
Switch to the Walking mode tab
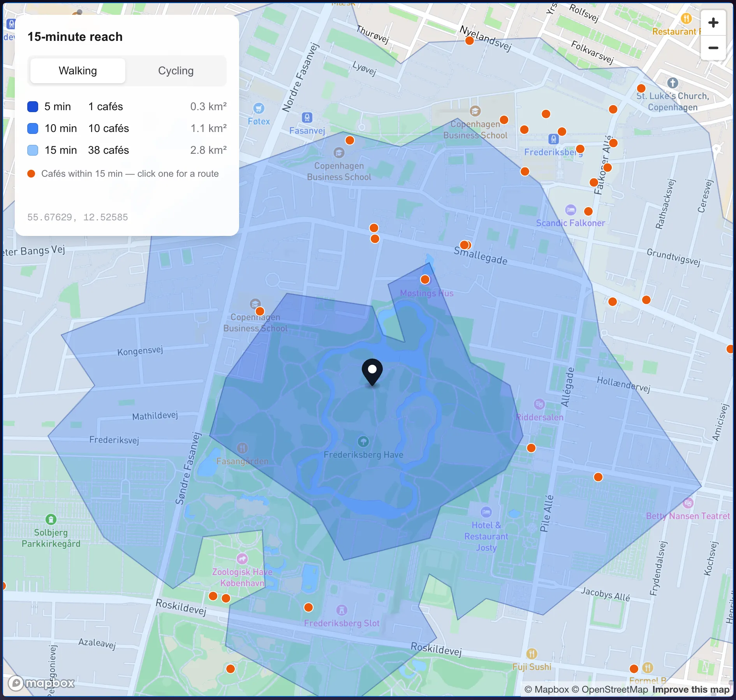(x=78, y=71)
